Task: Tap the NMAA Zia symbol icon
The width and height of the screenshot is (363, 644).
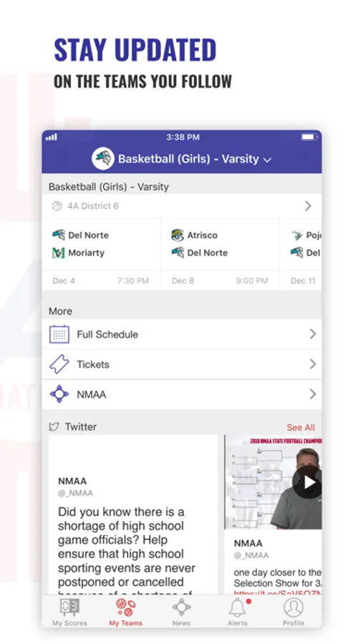Action: (x=59, y=394)
